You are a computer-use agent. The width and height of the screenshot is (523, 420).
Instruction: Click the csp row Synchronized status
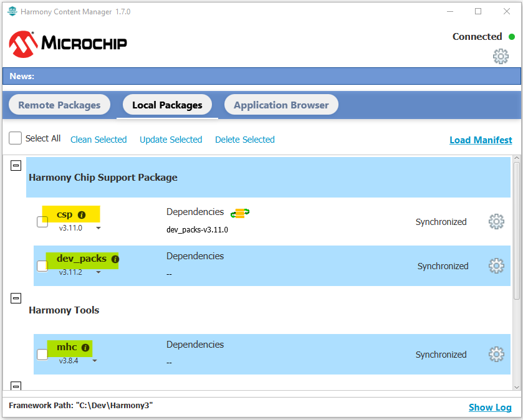pyautogui.click(x=441, y=222)
